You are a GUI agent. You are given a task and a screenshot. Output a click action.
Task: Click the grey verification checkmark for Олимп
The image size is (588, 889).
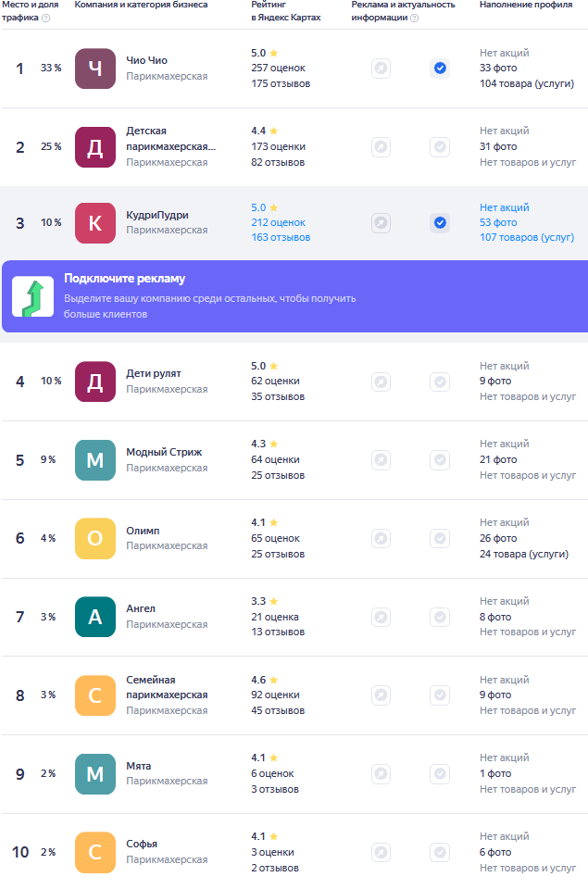[x=440, y=538]
